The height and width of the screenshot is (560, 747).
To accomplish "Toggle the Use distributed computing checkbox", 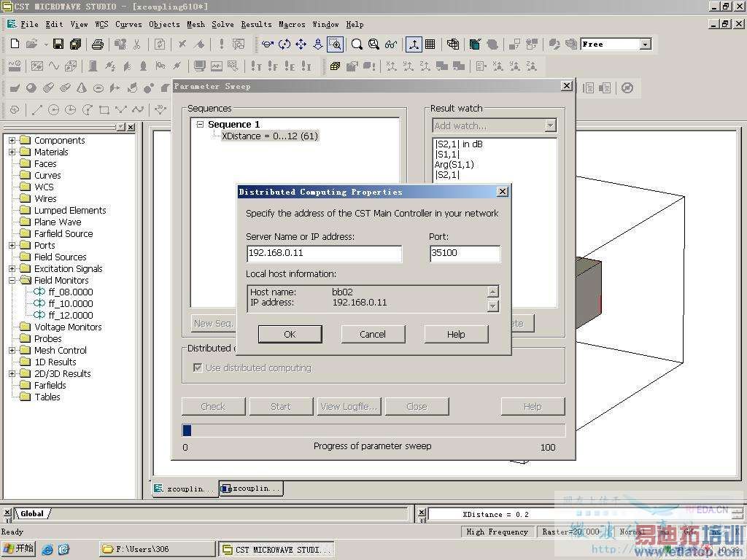I will click(x=198, y=367).
